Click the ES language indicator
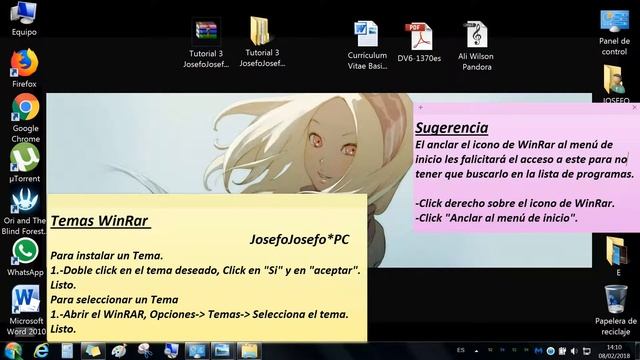This screenshot has height=360, width=640. pos(461,350)
